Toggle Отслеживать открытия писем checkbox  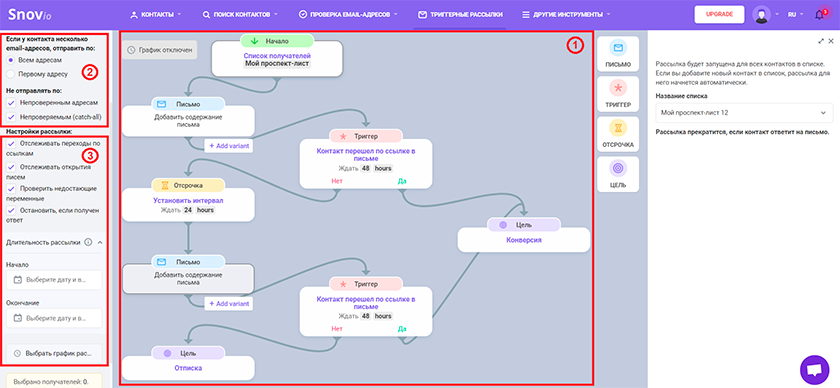(11, 167)
